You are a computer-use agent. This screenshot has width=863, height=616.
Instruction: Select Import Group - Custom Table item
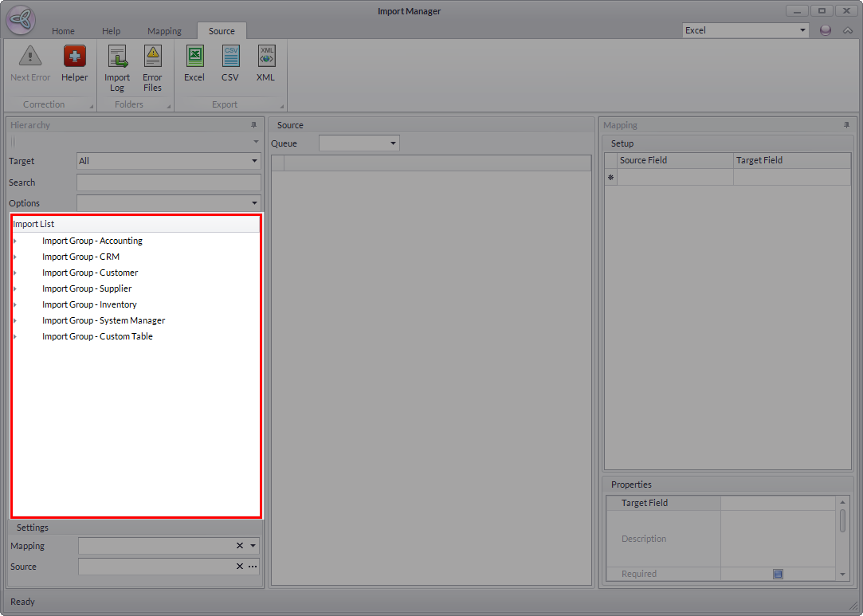click(97, 336)
